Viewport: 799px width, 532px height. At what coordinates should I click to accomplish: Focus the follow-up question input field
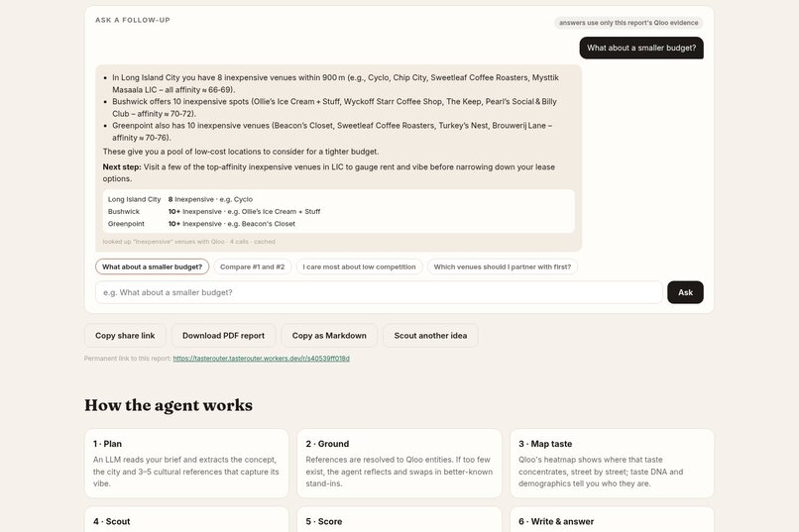(379, 292)
